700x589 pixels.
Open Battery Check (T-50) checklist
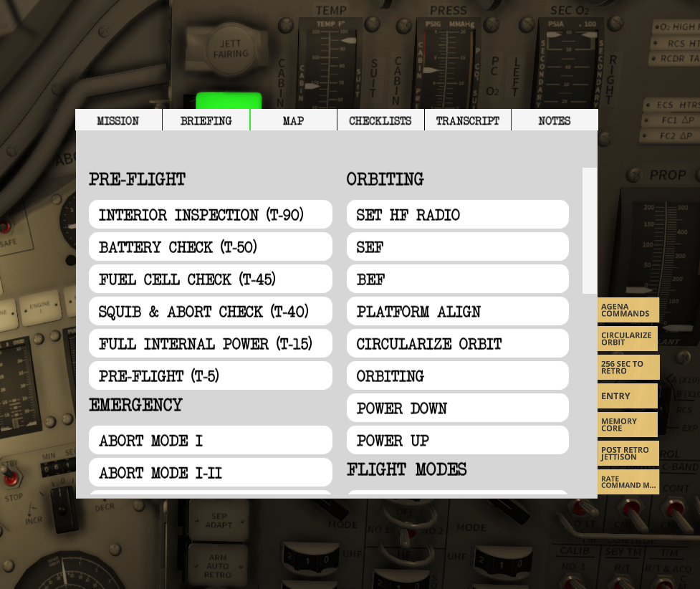(210, 247)
